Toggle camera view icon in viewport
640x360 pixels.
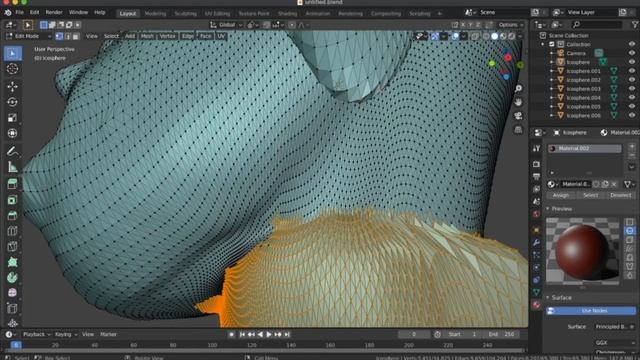[518, 116]
